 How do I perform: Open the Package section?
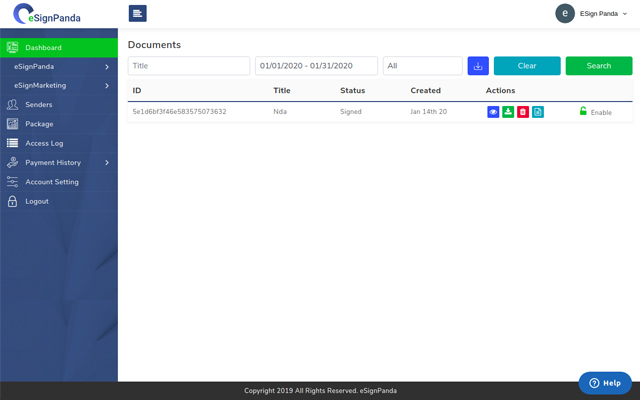pos(59,124)
